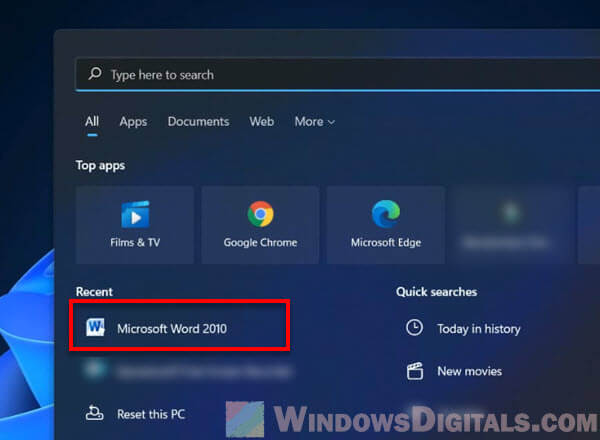Click the Recent section heading

94,292
